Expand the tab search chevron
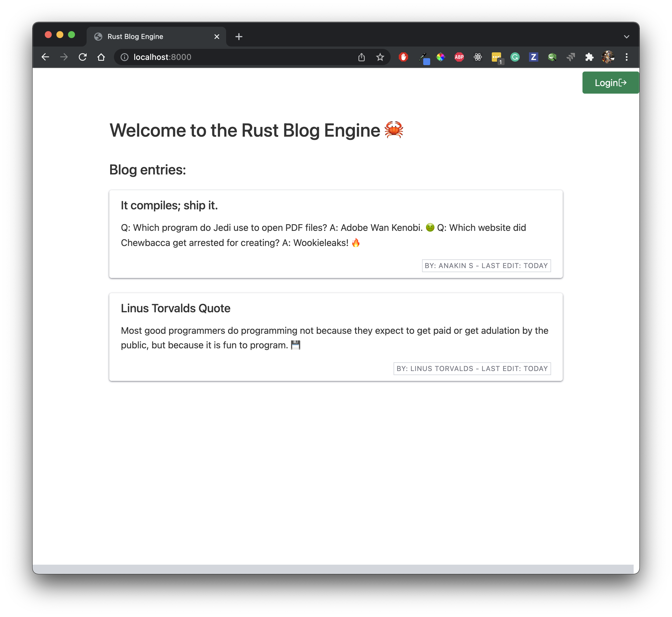Screen dimensions: 672x617 pos(626,37)
